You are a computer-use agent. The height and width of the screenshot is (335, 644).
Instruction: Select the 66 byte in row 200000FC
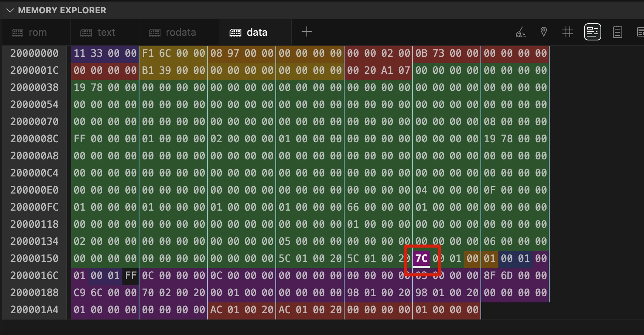click(x=353, y=207)
